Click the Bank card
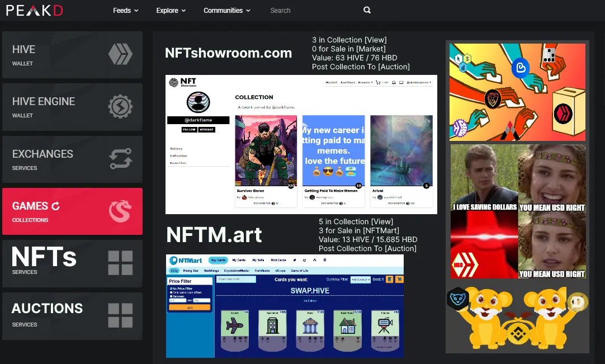 click(x=310, y=330)
